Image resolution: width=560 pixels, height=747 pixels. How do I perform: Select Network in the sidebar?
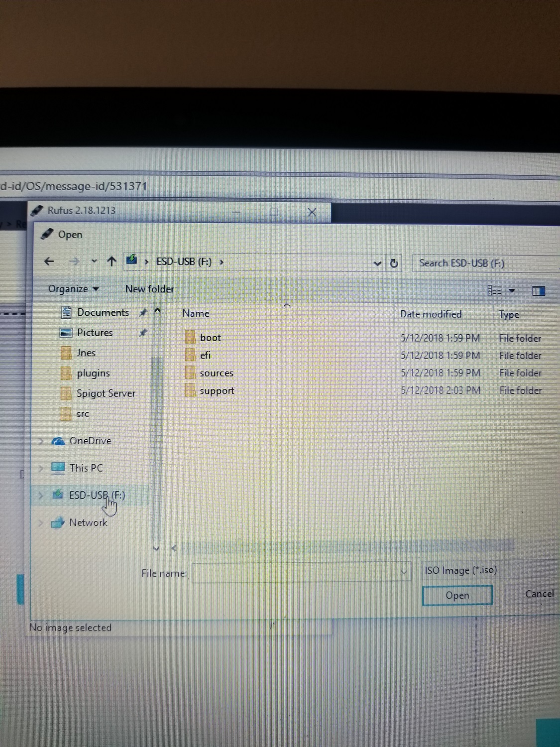88,522
